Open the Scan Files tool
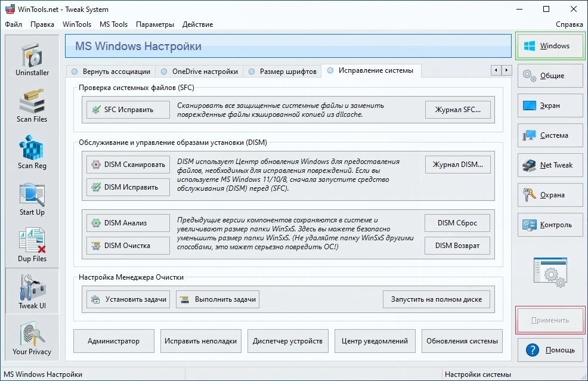 point(32,106)
